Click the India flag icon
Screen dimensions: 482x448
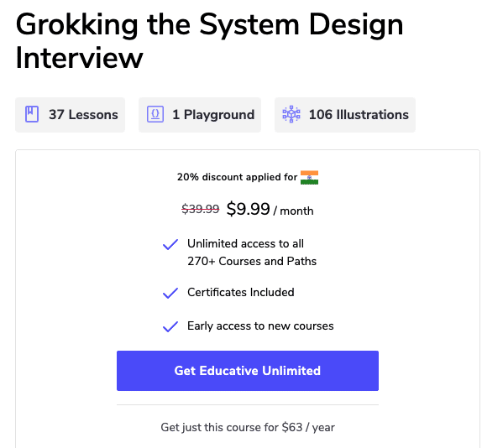309,178
